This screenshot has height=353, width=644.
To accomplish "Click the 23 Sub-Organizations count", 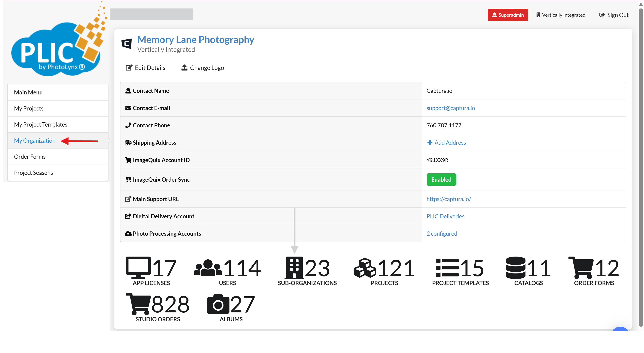I will click(317, 268).
